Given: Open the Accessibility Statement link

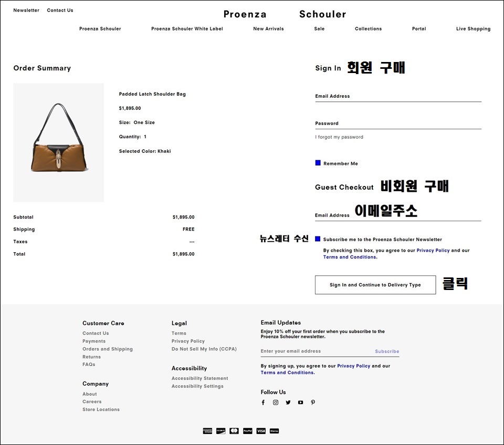Looking at the screenshot, I should pos(199,378).
